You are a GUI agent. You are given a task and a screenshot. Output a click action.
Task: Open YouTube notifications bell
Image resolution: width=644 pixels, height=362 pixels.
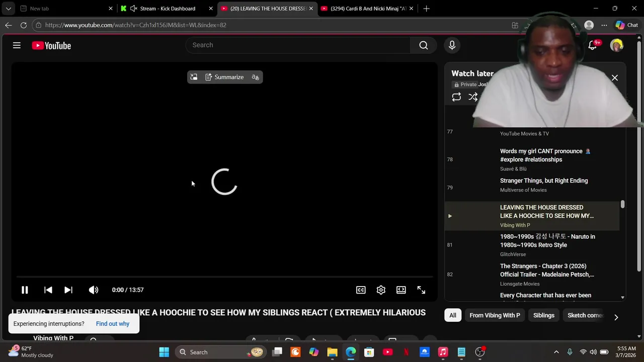[593, 45]
